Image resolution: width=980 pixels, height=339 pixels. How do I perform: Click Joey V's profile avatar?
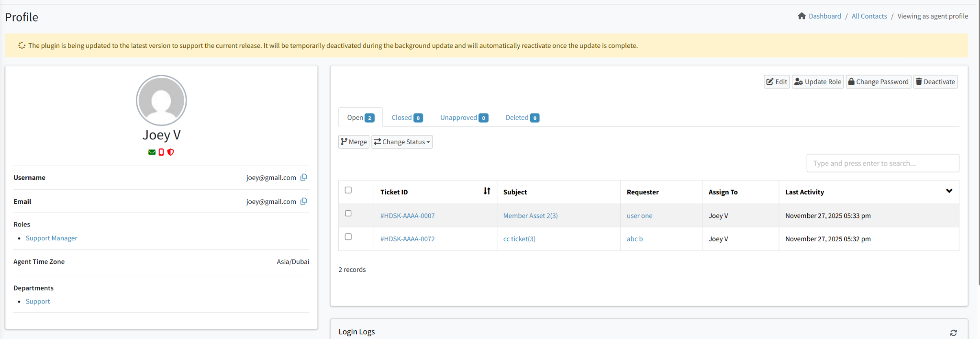tap(161, 101)
